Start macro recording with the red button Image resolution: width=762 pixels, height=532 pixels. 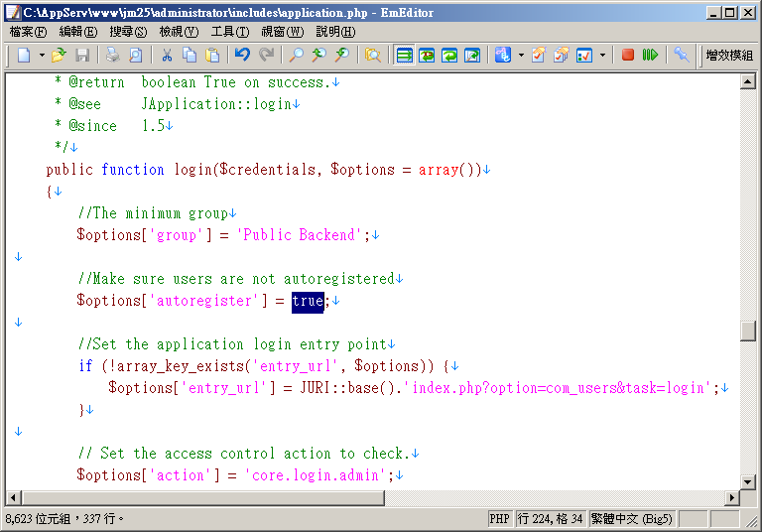pyautogui.click(x=628, y=56)
